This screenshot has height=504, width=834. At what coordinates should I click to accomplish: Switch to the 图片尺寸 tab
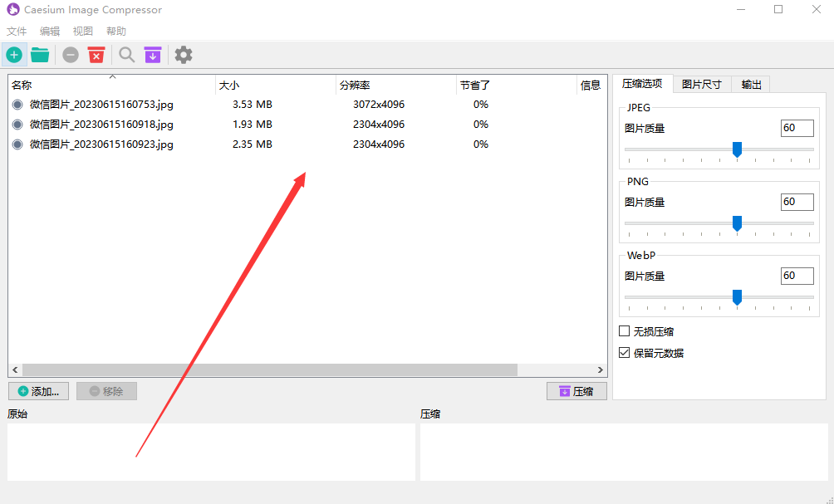702,85
